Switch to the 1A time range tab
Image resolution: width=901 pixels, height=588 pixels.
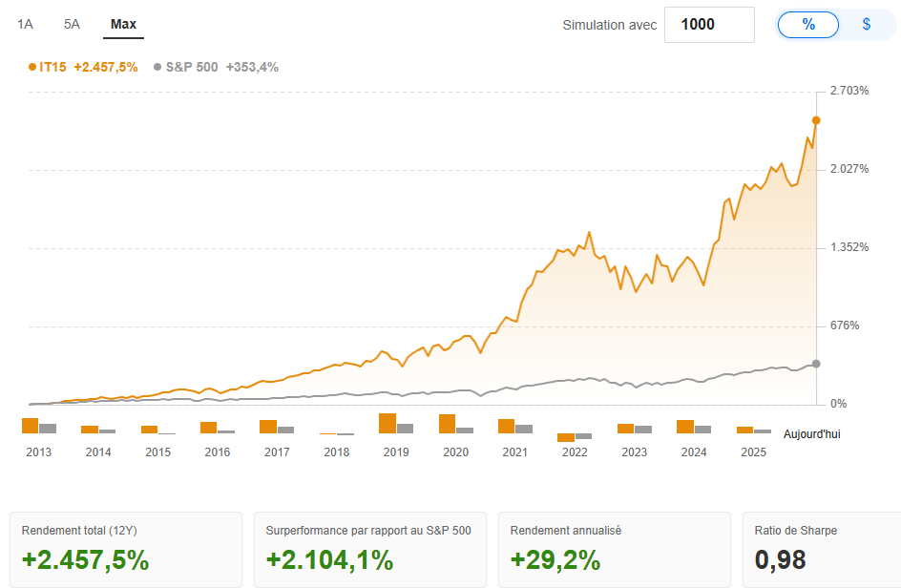[25, 24]
